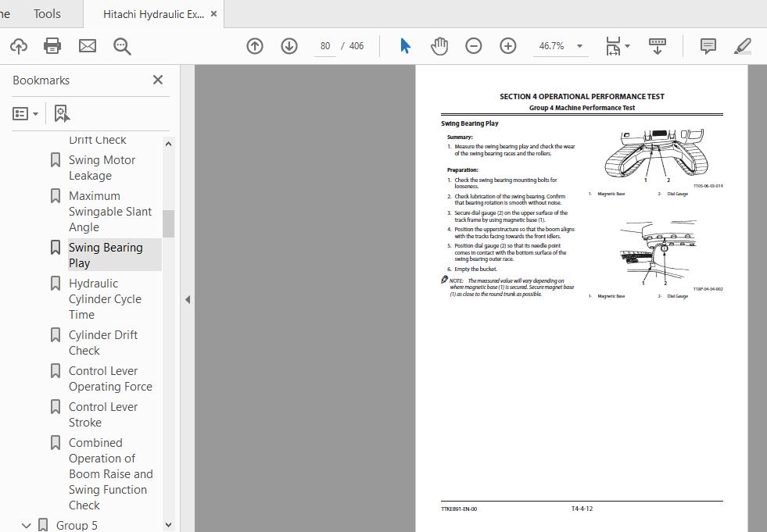Open the Cylinder Drift Check bookmark
The height and width of the screenshot is (532, 767).
[x=102, y=342]
